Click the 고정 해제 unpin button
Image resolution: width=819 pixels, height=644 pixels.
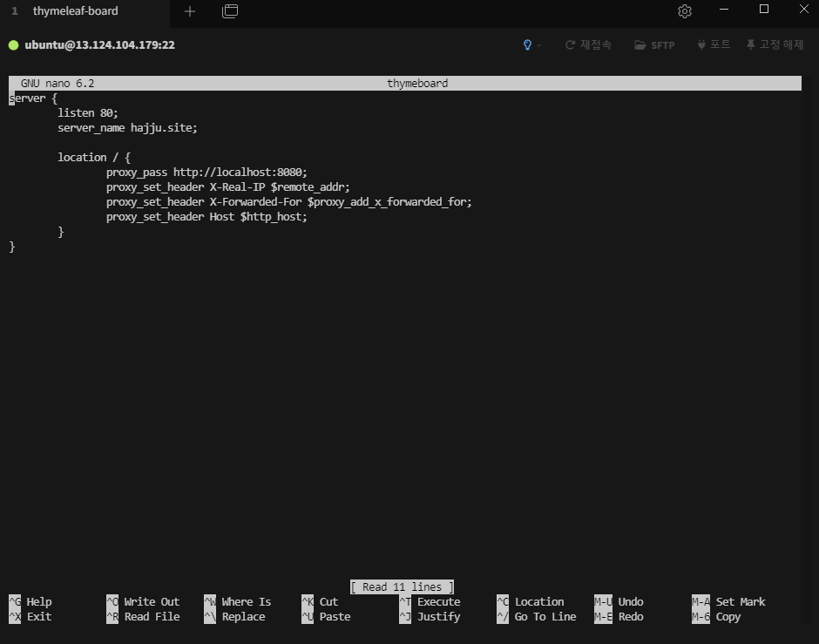pos(775,45)
